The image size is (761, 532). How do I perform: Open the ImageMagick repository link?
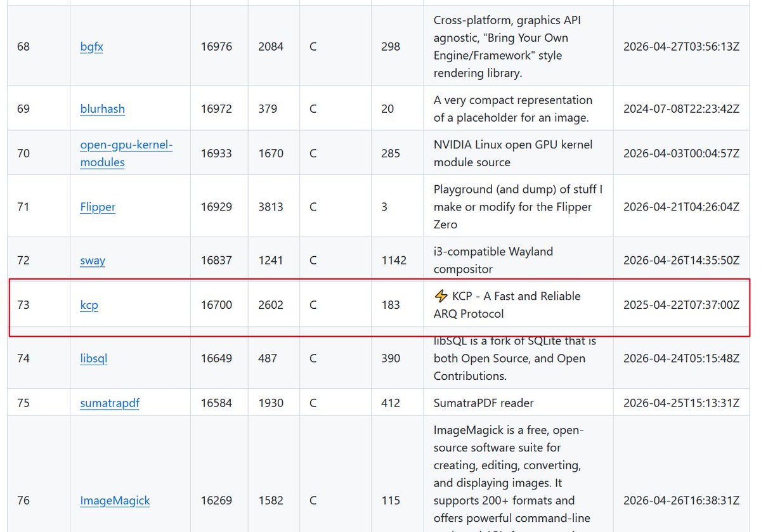(x=115, y=500)
